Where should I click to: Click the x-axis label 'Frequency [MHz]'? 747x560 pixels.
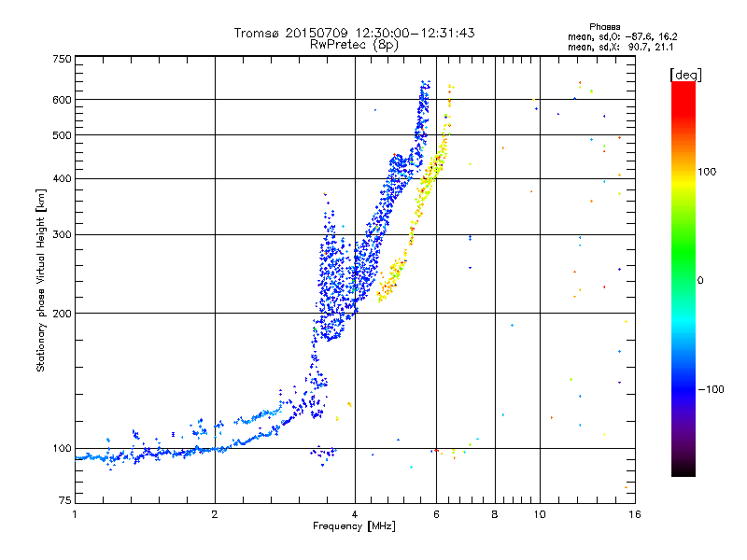coord(354,526)
